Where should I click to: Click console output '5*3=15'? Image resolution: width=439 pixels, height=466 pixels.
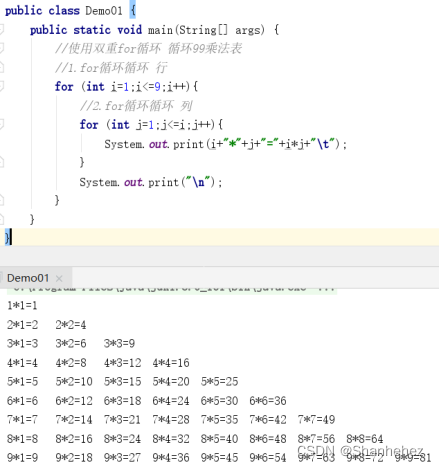coord(122,381)
